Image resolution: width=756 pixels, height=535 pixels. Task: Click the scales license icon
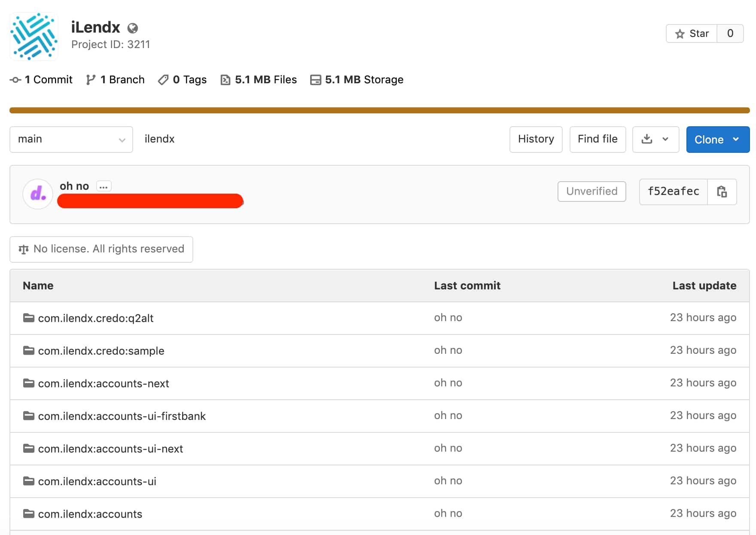point(24,249)
